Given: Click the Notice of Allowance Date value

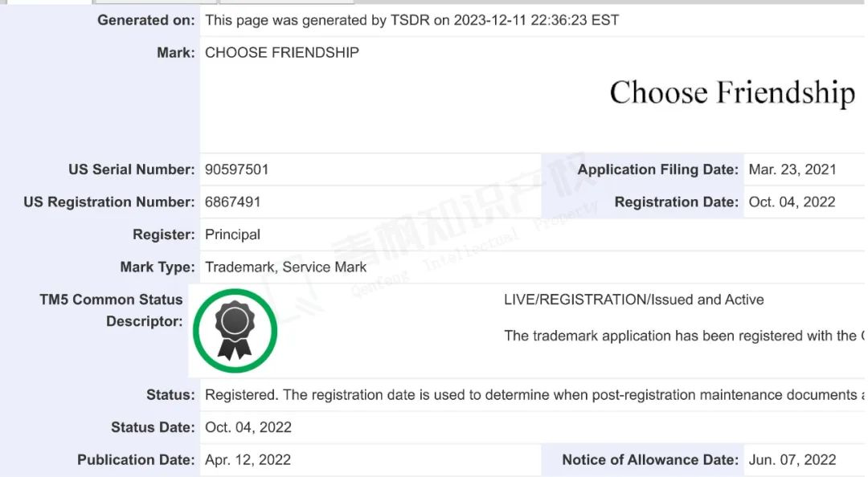Looking at the screenshot, I should click(792, 460).
